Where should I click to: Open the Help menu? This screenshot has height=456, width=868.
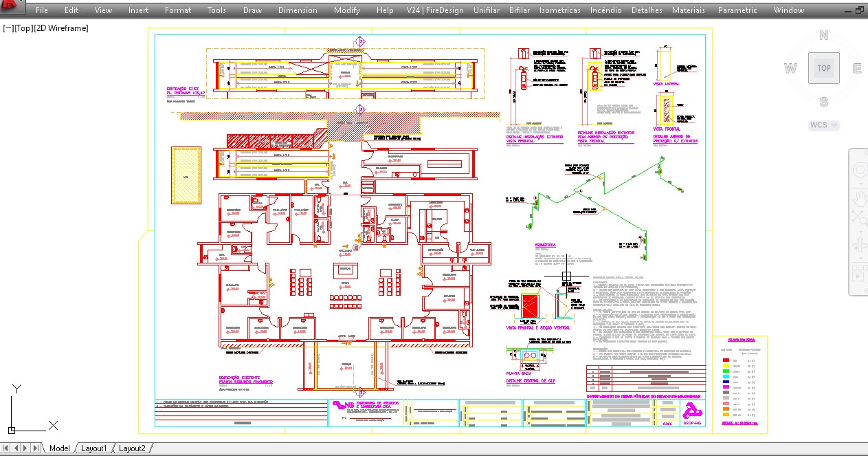pos(385,10)
